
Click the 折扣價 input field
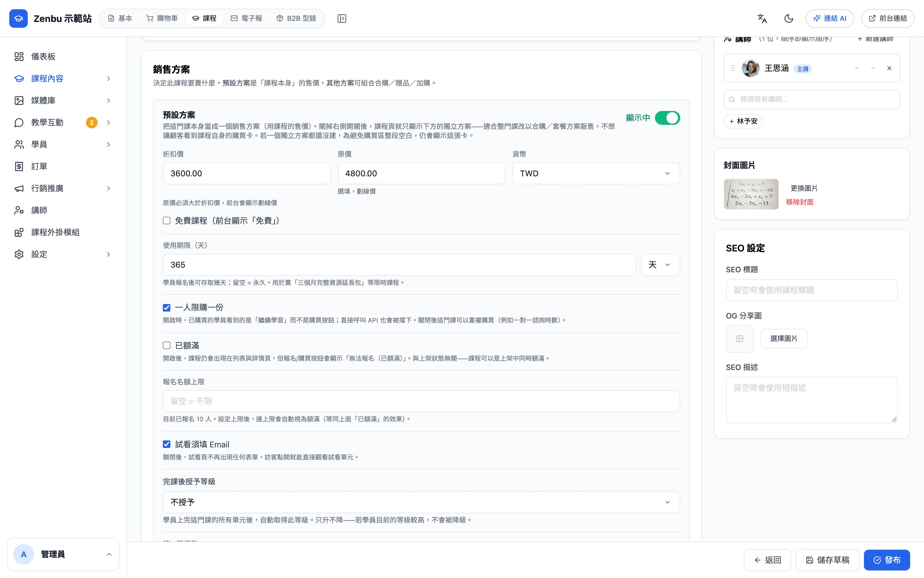pyautogui.click(x=247, y=174)
